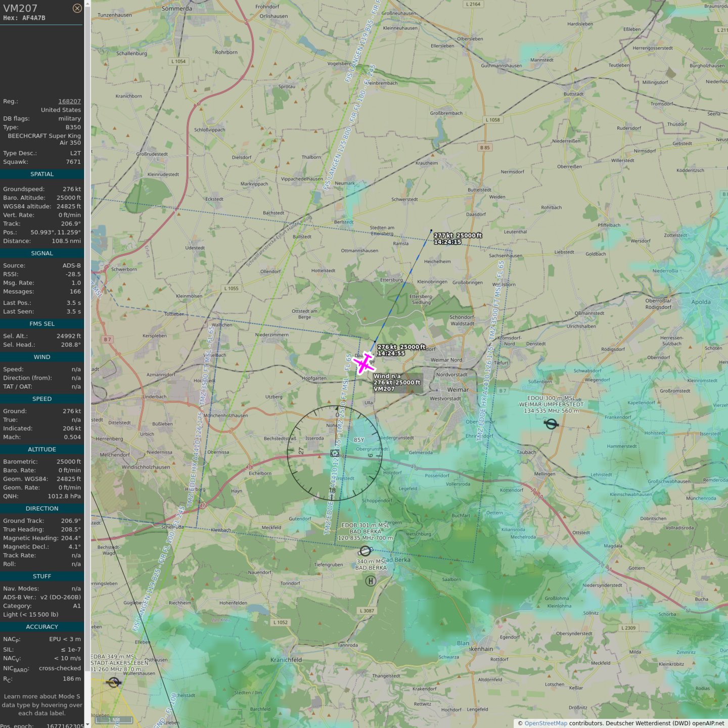Click the VOR-DME symbol at compass rose center
This screenshot has width=728, height=728.
point(335,453)
